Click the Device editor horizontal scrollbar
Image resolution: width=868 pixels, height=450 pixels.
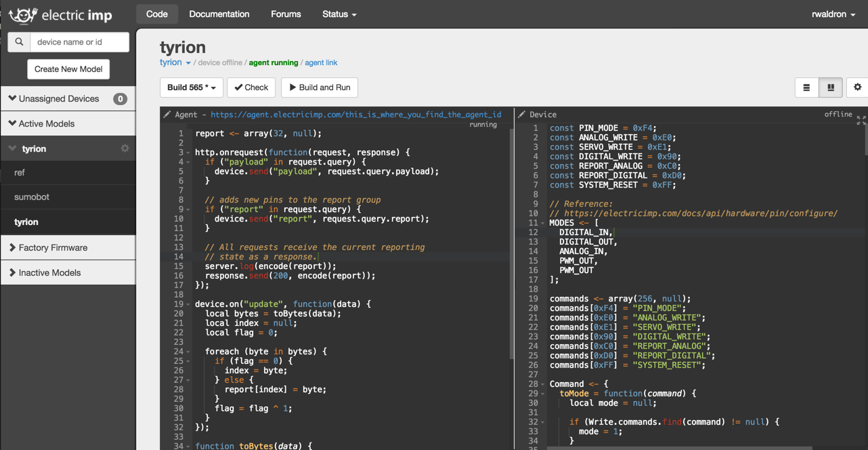pos(679,448)
